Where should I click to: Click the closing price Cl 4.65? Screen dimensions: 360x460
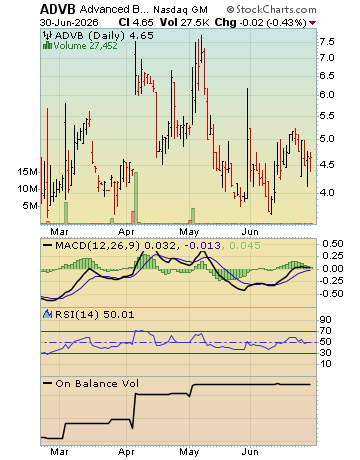(x=136, y=23)
